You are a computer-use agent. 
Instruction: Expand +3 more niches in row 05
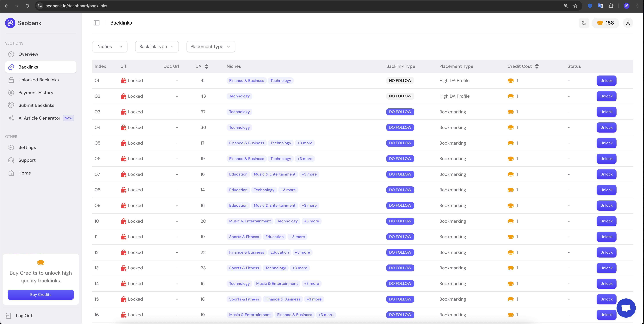click(x=305, y=143)
